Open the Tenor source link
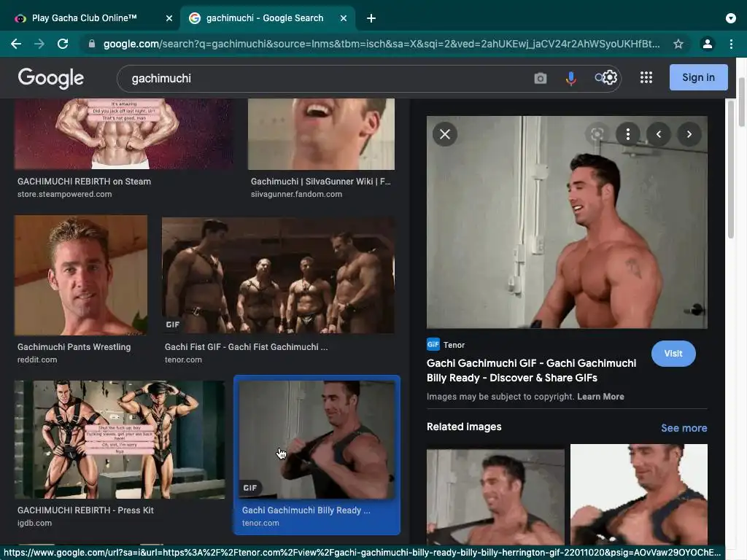747x560 pixels. [446, 345]
